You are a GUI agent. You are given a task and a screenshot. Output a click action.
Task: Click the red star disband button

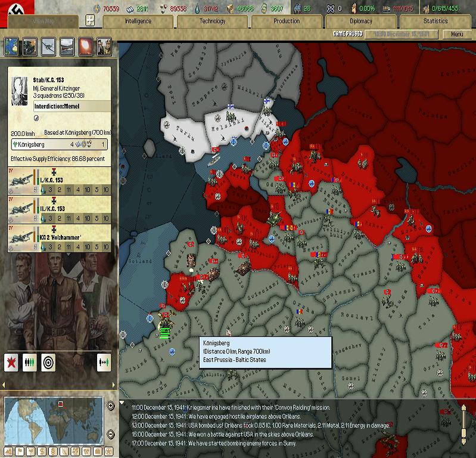coord(11,362)
